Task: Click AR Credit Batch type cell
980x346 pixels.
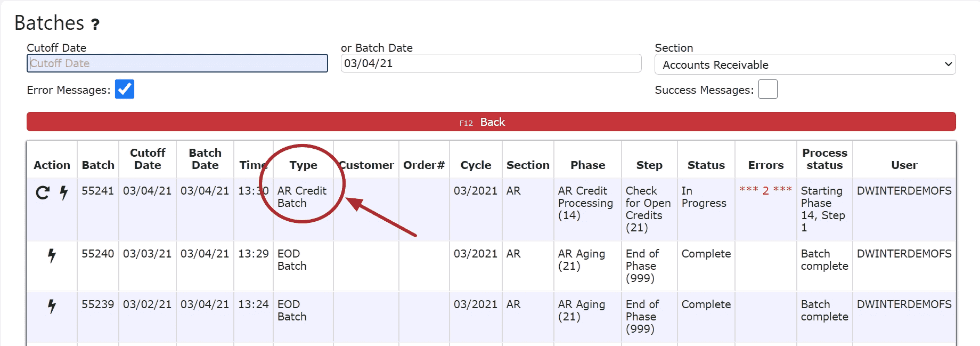Action: [x=301, y=197]
